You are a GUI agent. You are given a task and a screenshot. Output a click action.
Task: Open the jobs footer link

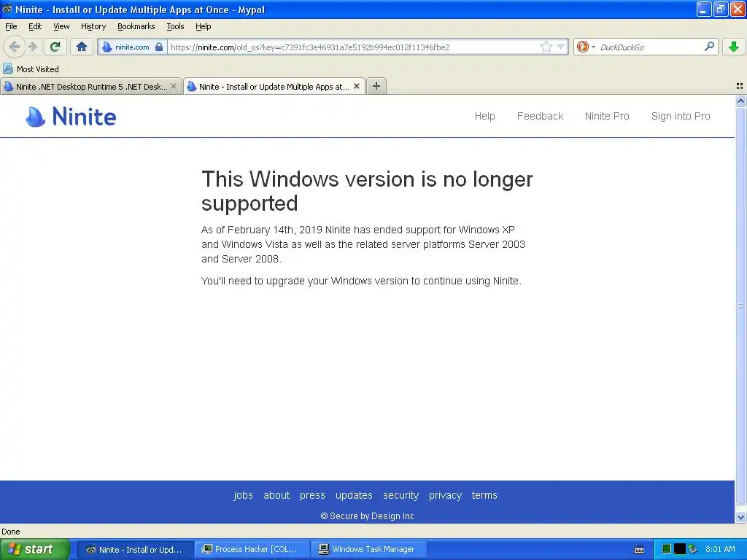tap(243, 495)
